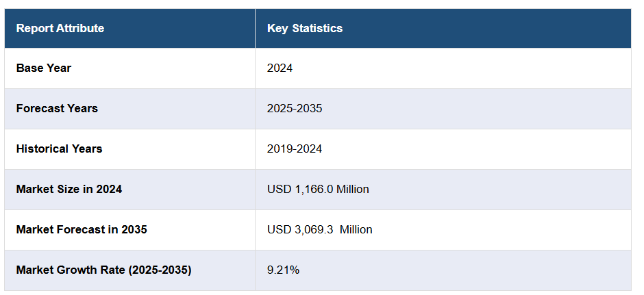Select the 'Forecast Years' row label
644x295 pixels.
57,108
